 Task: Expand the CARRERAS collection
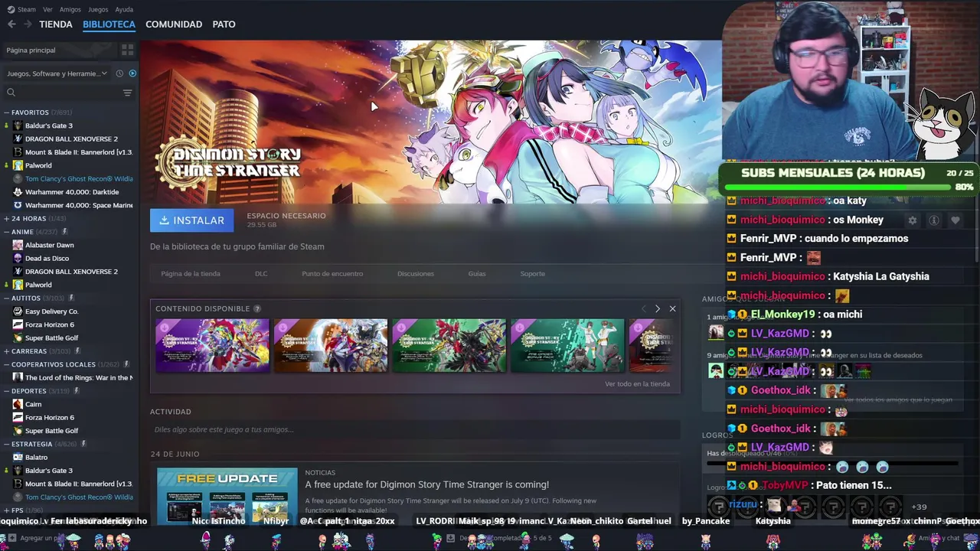click(x=7, y=351)
